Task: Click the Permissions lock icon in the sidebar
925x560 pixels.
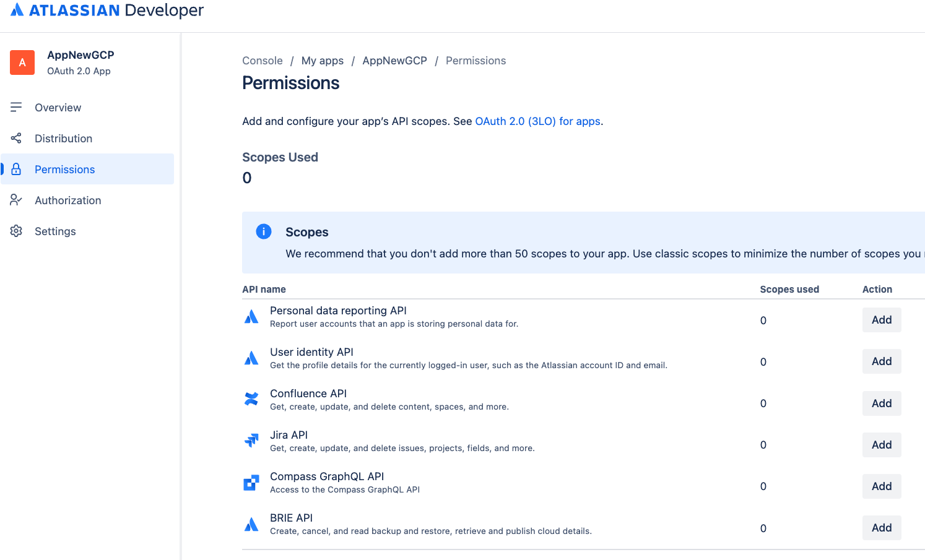Action: pyautogui.click(x=17, y=169)
